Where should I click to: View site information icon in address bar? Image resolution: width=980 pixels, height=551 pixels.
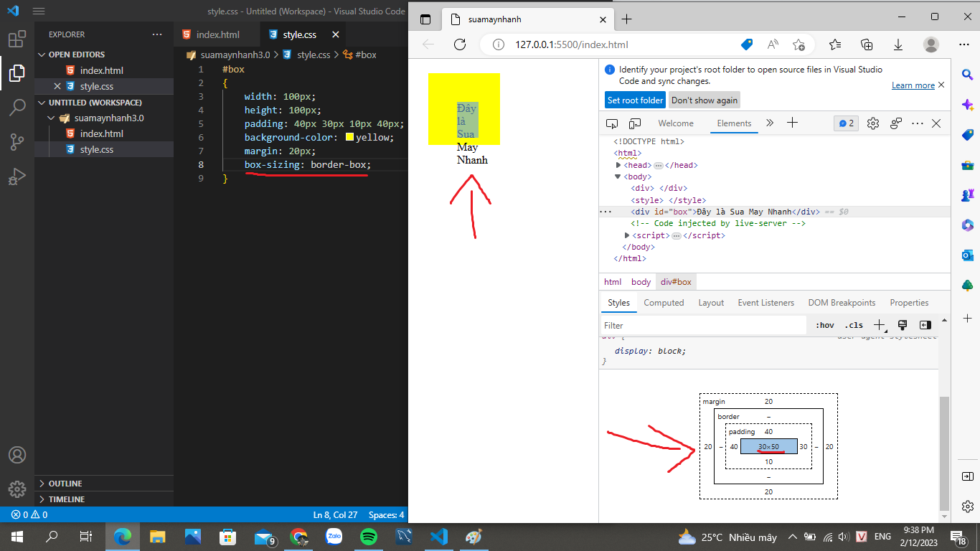point(499,44)
